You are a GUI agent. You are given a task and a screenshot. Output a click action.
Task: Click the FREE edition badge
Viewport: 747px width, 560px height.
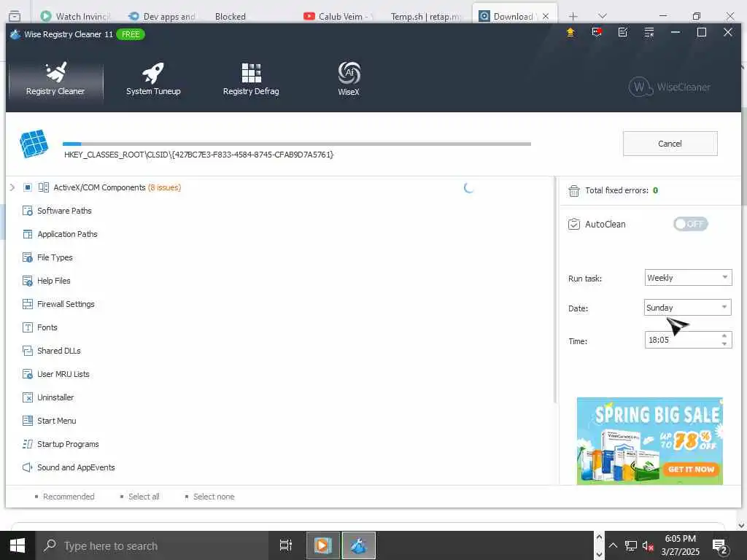click(131, 34)
